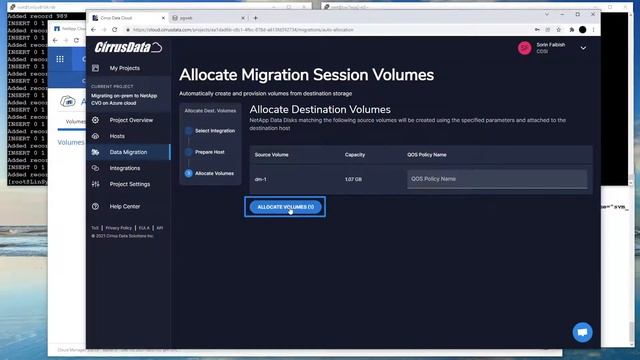This screenshot has height=360, width=640.
Task: Select the 'Select Integration' step
Action: [x=215, y=131]
